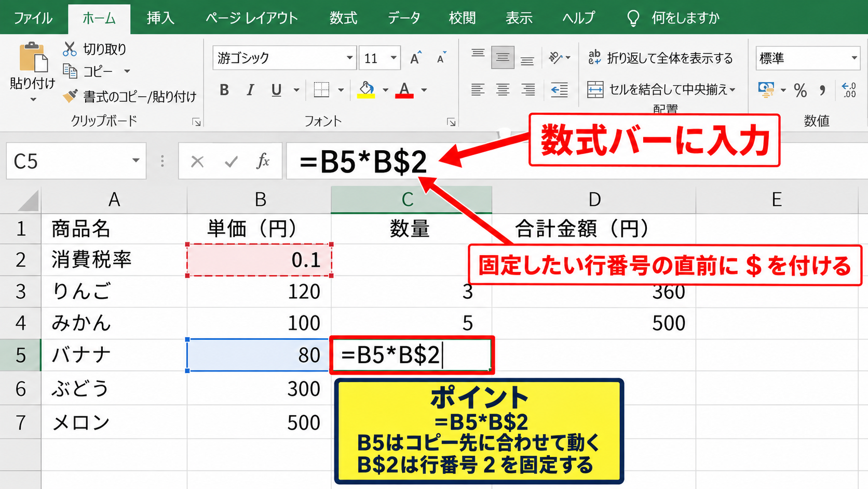868x489 pixels.
Task: Click the Copy (コピー) icon
Action: [x=70, y=70]
